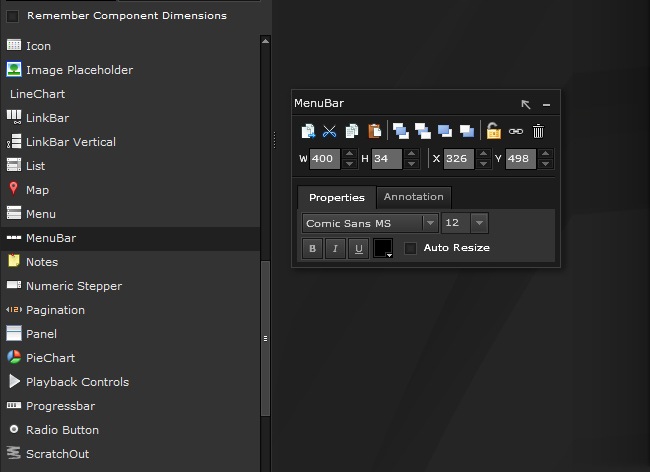Click the padlock Lock icon
Screen dimensions: 650x472
(493, 131)
